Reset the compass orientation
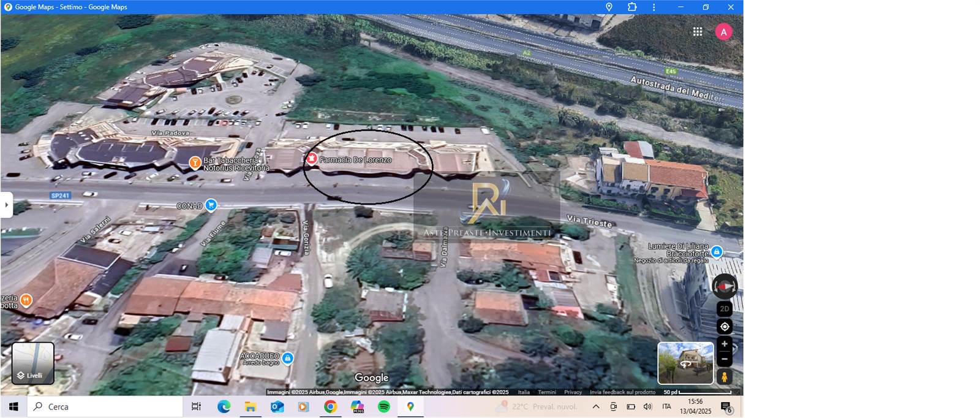 click(725, 286)
